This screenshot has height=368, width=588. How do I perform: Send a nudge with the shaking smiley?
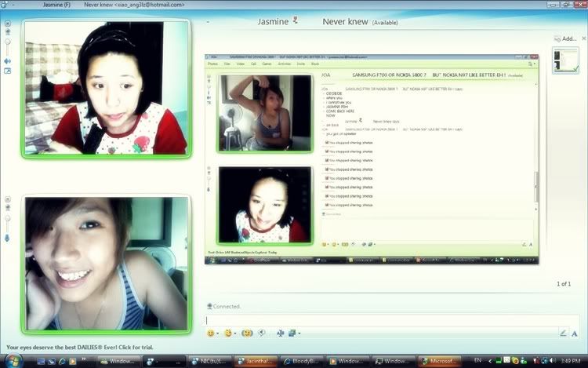tap(247, 333)
